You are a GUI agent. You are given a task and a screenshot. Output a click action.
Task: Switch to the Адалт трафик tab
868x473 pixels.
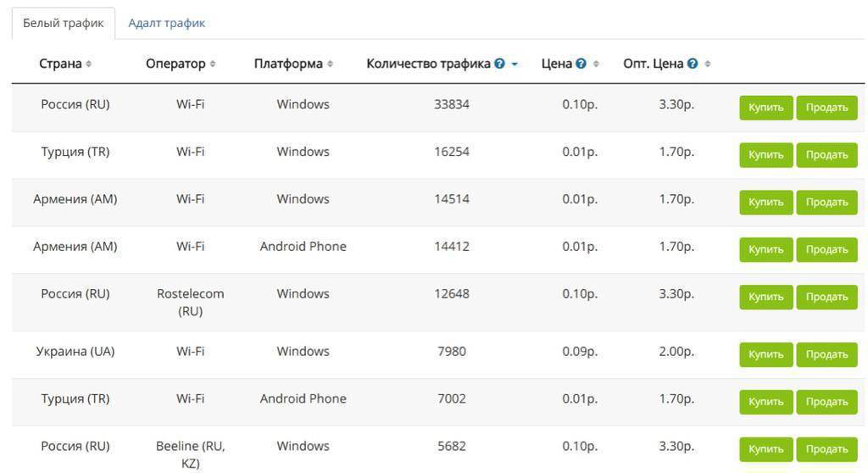point(167,23)
